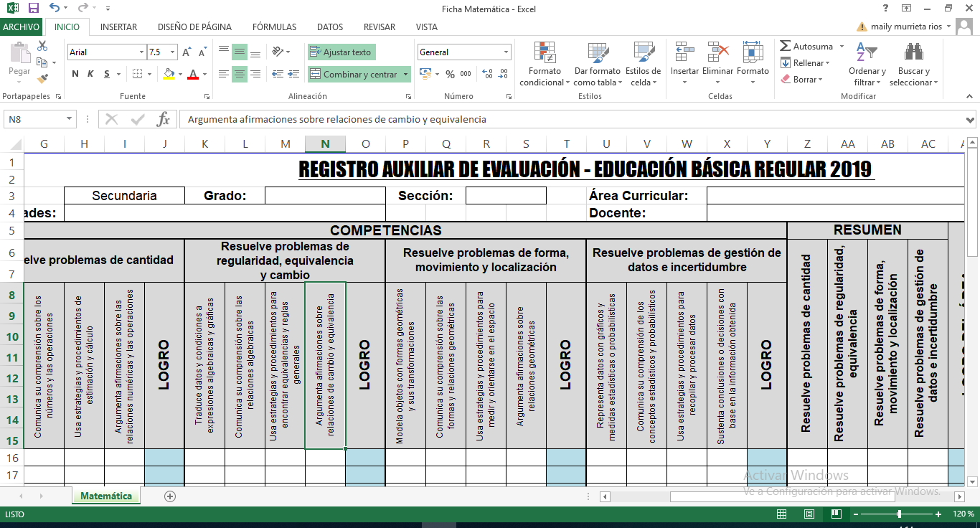Screen dimensions: 980x528
Task: Toggle Ajustar texto wrap option
Action: [341, 52]
